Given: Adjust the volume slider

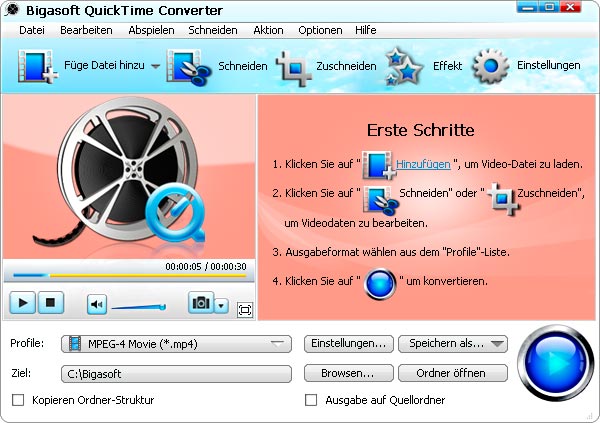Looking at the screenshot, I should click(x=139, y=306).
